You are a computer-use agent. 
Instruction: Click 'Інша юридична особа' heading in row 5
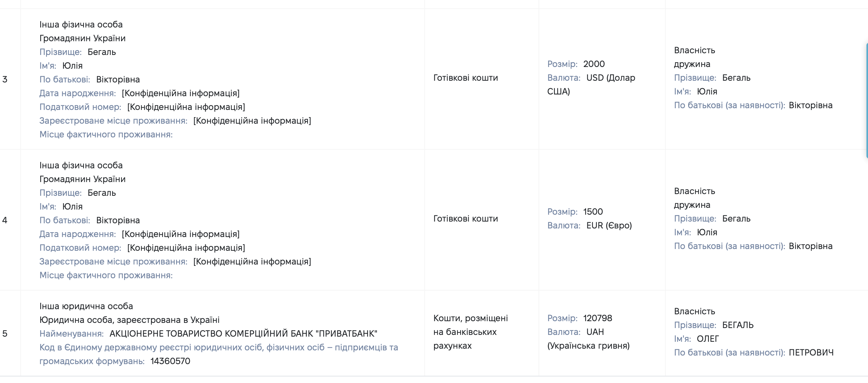(x=86, y=306)
